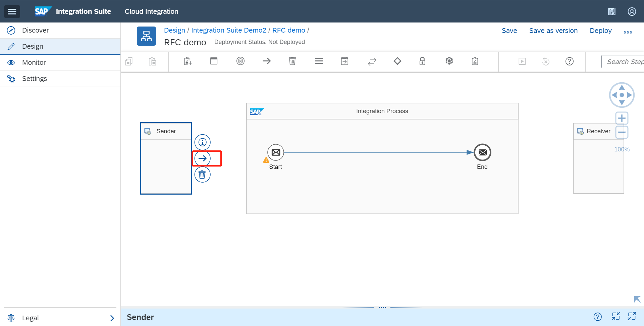
Task: Click the Events target icon in toolbar
Action: pos(240,61)
